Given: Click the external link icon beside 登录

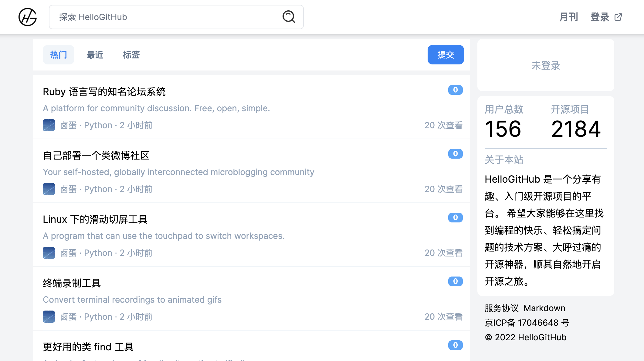Looking at the screenshot, I should [x=618, y=17].
